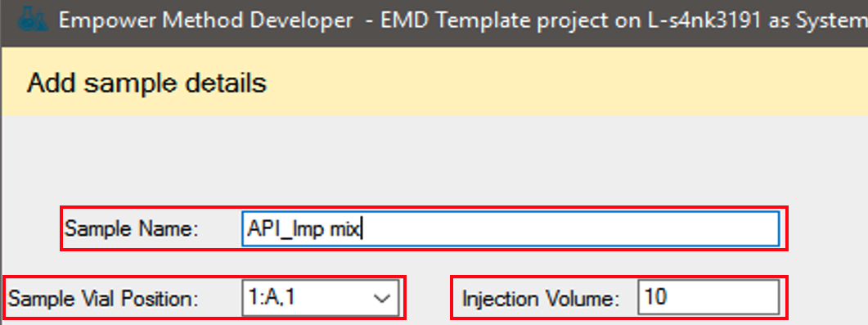Click the "Injection Volume:" label
The width and height of the screenshot is (868, 325).
click(540, 300)
